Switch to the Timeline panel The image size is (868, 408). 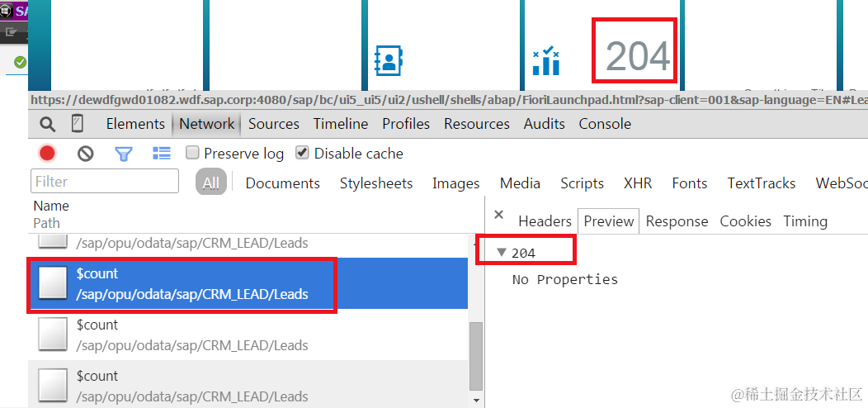pyautogui.click(x=341, y=124)
